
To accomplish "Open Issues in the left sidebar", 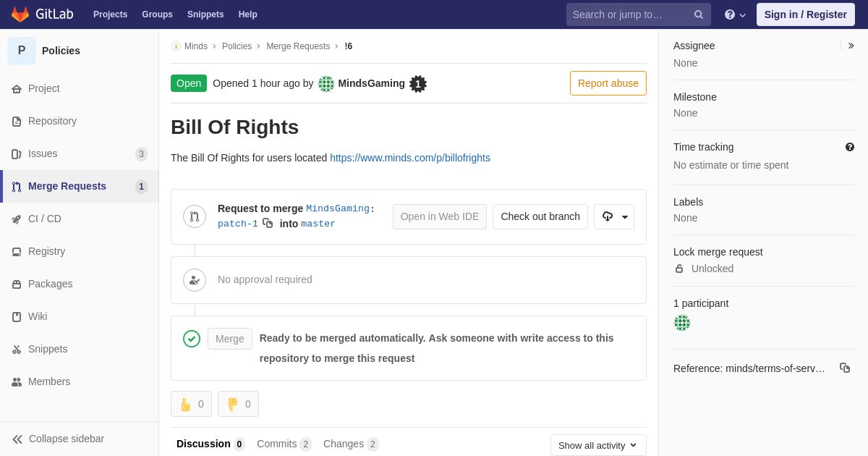I will pos(43,153).
